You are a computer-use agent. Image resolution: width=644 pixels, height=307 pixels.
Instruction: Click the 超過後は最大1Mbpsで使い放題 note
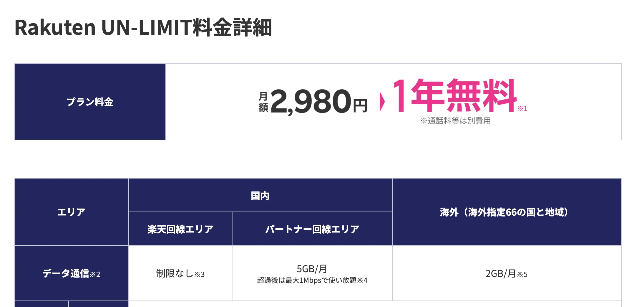click(x=307, y=280)
